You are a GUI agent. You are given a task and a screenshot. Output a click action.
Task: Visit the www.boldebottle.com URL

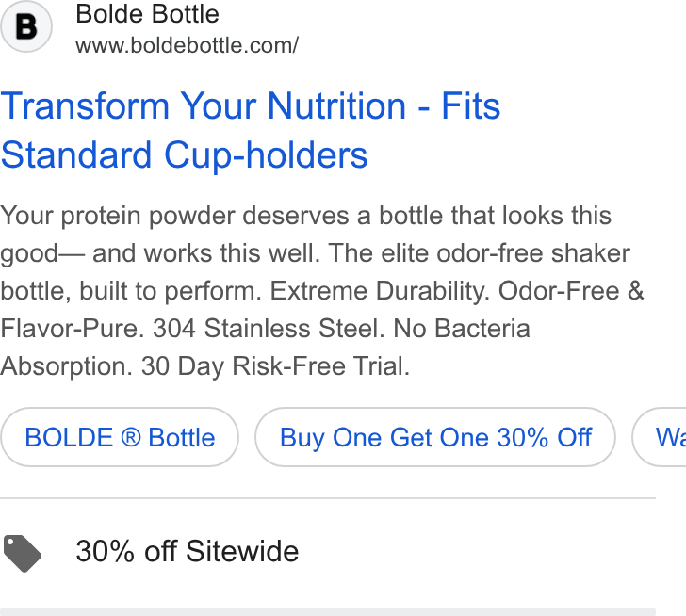(x=188, y=45)
